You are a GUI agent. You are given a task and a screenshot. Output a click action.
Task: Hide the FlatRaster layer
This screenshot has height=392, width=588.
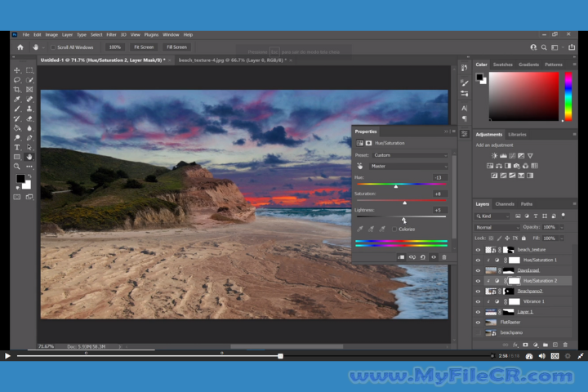tap(478, 323)
